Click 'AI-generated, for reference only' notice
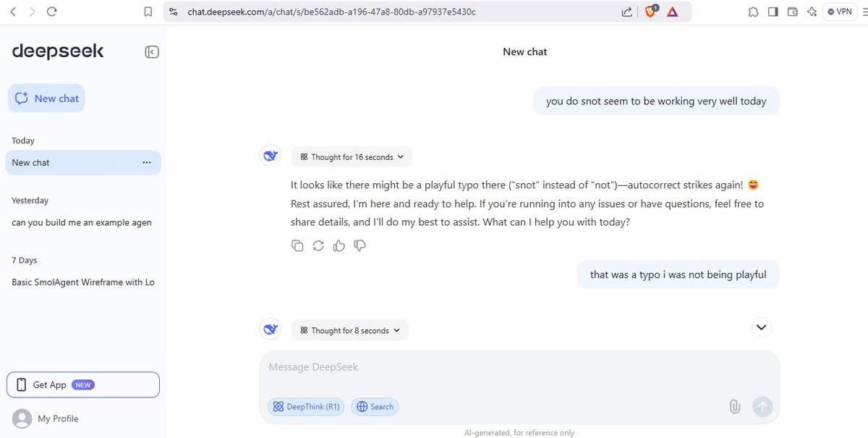The width and height of the screenshot is (868, 438). (519, 433)
